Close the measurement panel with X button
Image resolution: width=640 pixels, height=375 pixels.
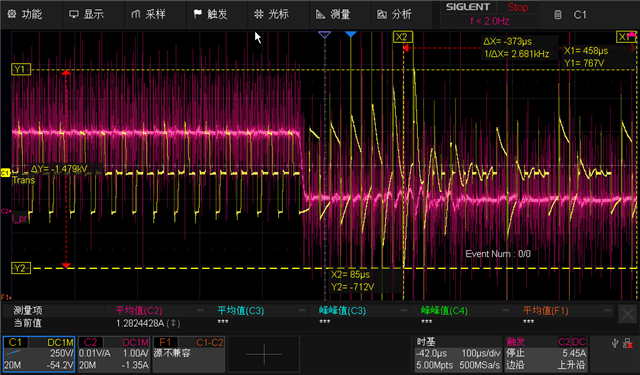click(627, 314)
